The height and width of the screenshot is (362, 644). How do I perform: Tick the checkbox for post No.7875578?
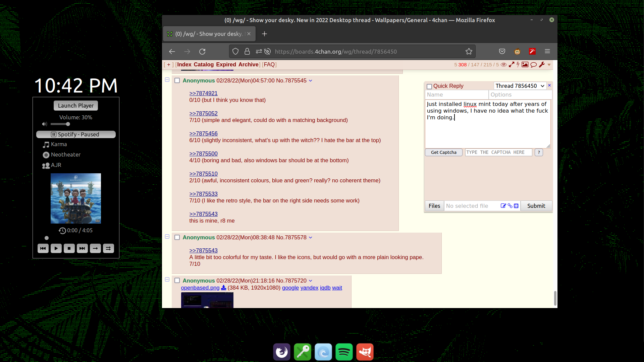click(177, 237)
